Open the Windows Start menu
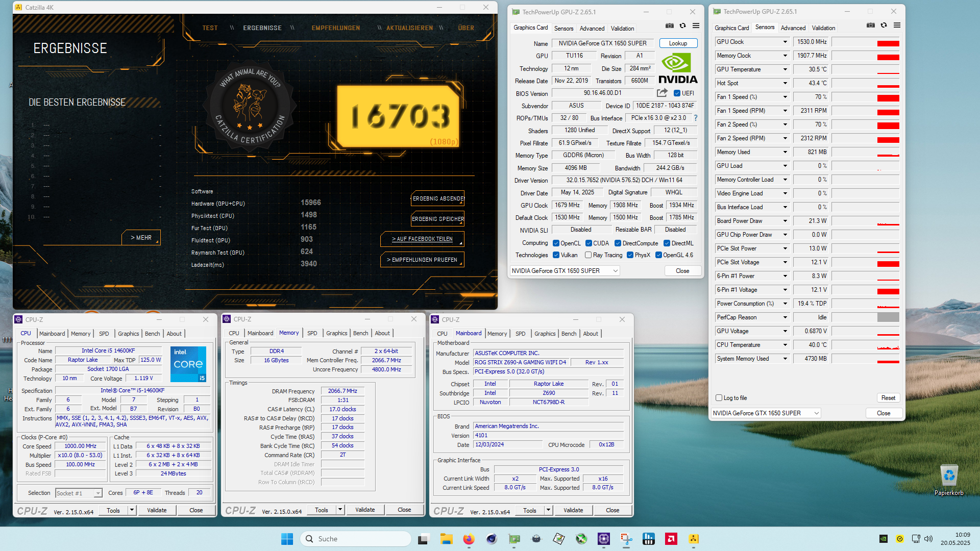Screen dimensions: 980x551 click(287, 539)
